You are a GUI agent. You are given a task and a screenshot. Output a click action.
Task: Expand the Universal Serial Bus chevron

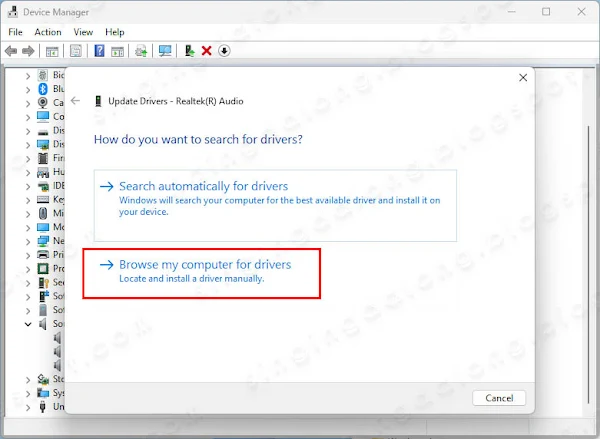28,408
